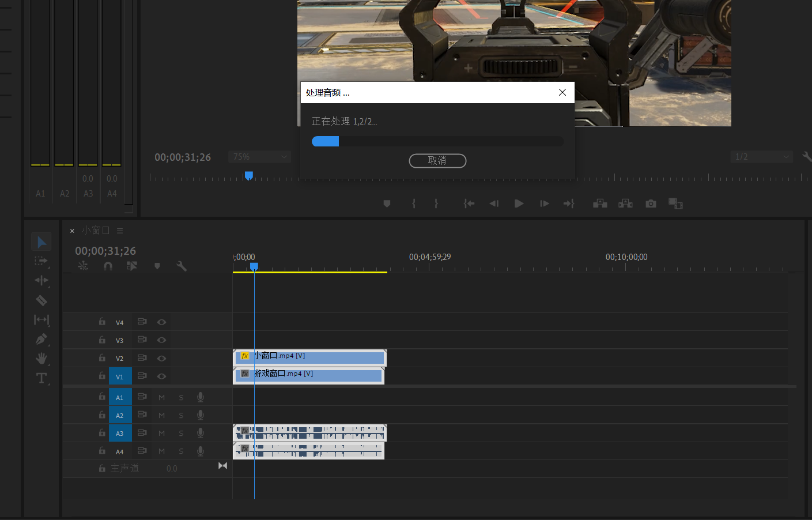The width and height of the screenshot is (812, 520).
Task: Toggle Linked Selection in timeline
Action: tap(132, 266)
